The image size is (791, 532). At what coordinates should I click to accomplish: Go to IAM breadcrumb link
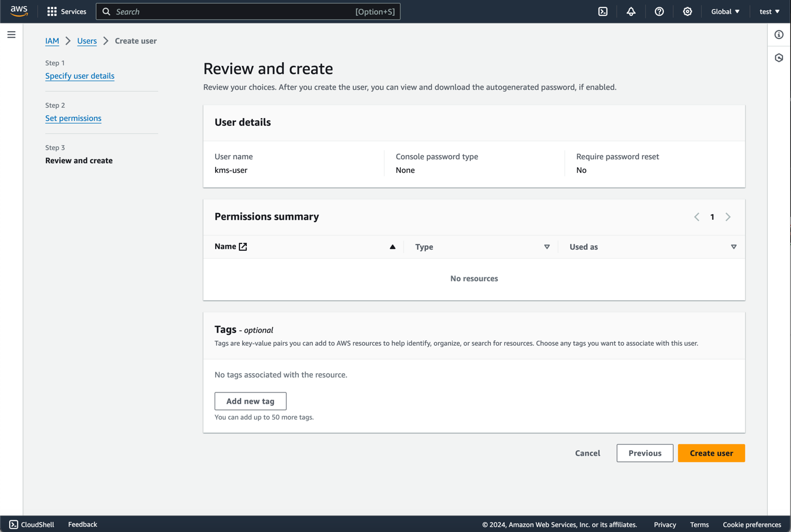pyautogui.click(x=52, y=41)
